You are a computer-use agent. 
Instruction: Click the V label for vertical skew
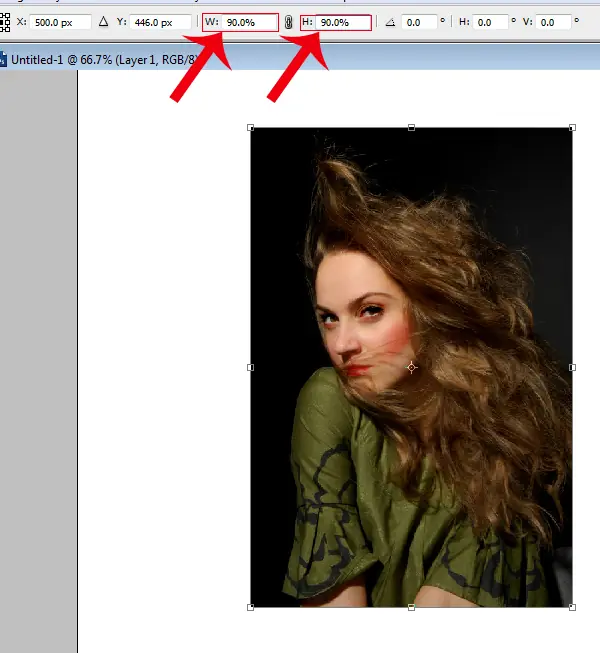coord(528,22)
